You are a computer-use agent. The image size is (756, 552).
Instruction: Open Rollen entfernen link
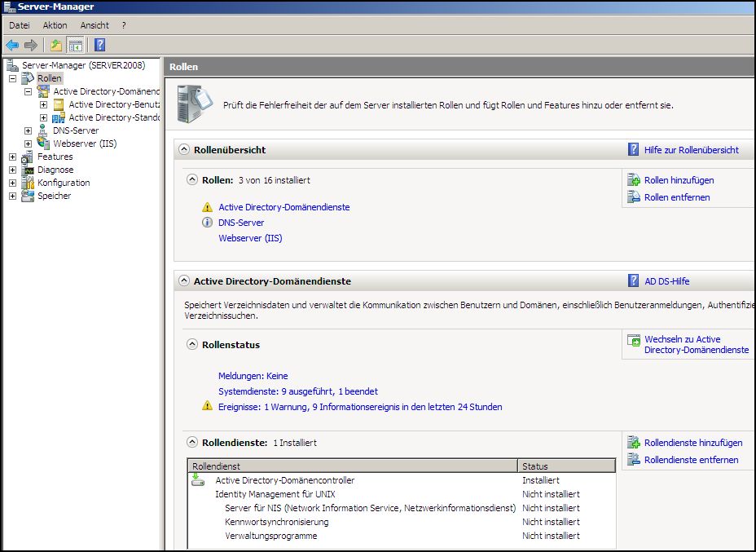click(x=677, y=197)
